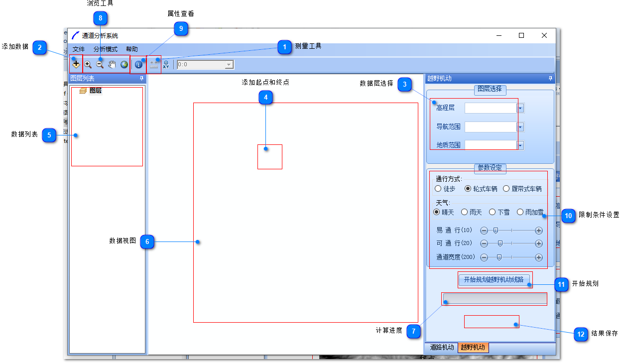This screenshot has height=364, width=621.
Task: Select the 徒步 travel mode radio button
Action: click(438, 189)
